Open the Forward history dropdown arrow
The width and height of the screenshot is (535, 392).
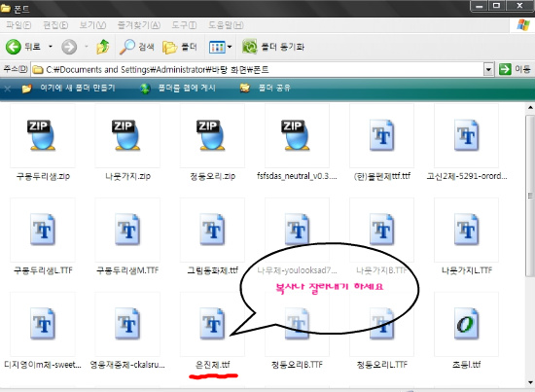point(87,47)
